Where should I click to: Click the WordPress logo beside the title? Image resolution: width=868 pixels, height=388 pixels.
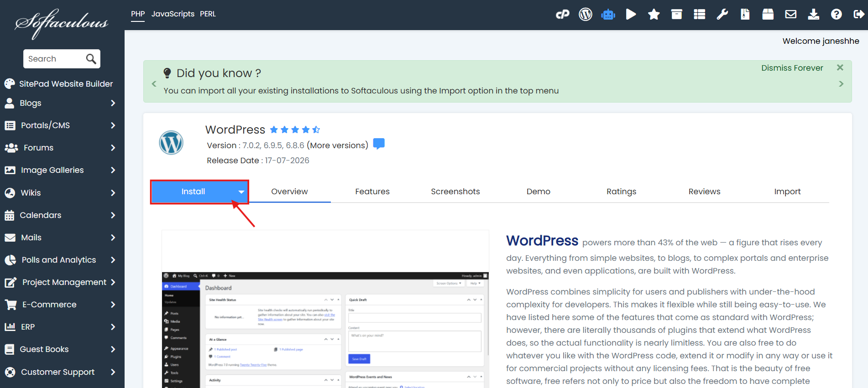[x=171, y=143]
